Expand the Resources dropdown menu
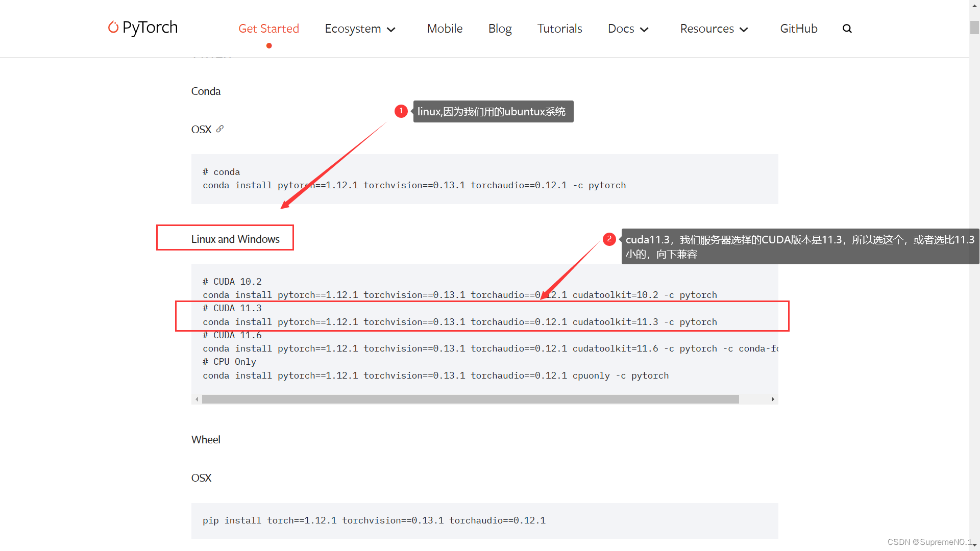 [714, 29]
